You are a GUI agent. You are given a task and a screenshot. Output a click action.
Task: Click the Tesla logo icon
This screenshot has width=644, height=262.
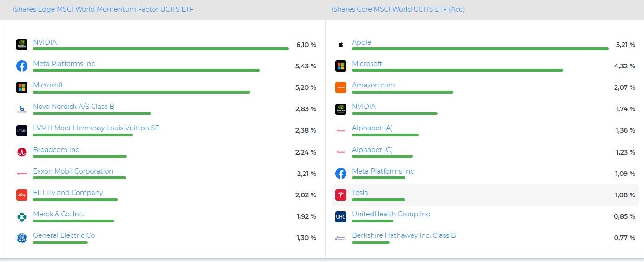341,195
